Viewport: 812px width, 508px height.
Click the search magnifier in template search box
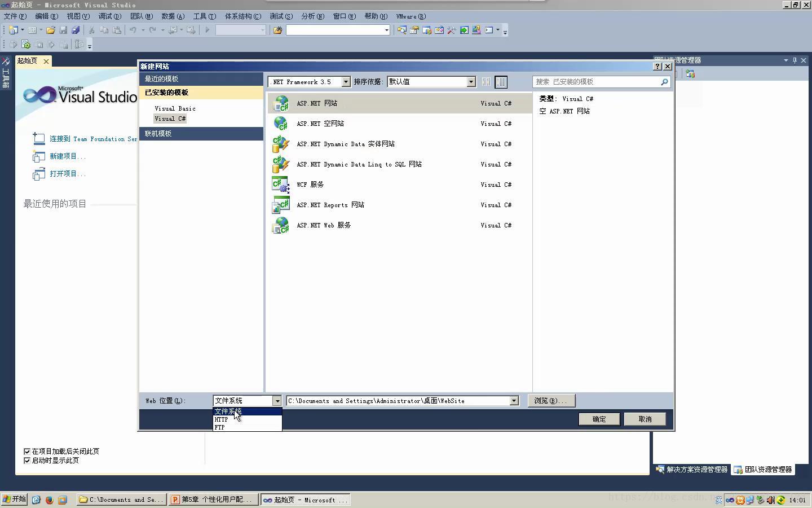tap(664, 82)
